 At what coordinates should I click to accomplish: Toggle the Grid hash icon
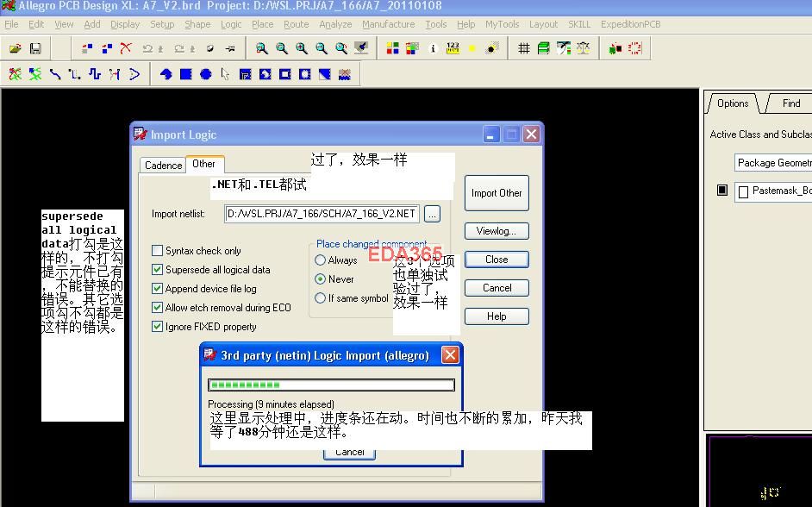(523, 48)
